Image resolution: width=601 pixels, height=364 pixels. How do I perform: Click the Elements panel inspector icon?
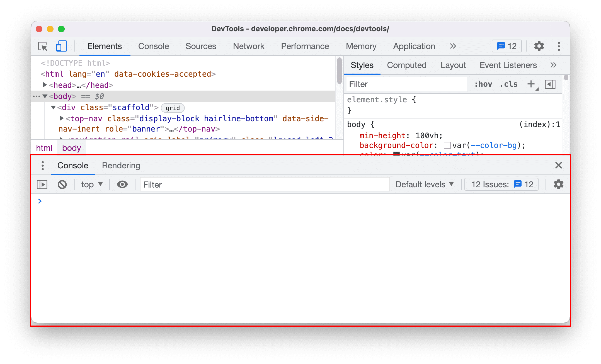click(x=43, y=47)
